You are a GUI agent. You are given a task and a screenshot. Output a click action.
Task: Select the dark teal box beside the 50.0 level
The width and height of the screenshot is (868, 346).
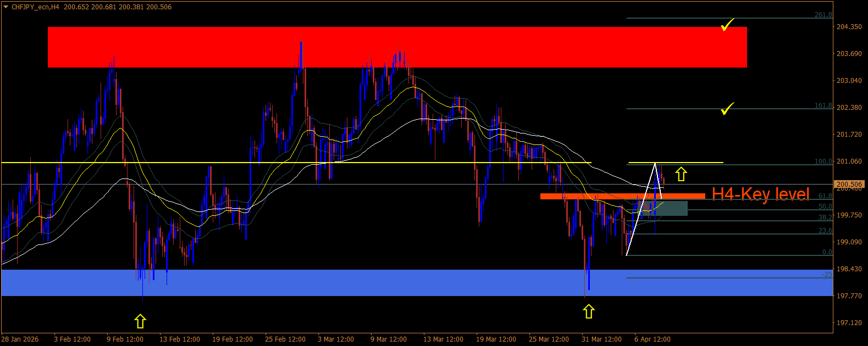pyautogui.click(x=664, y=208)
